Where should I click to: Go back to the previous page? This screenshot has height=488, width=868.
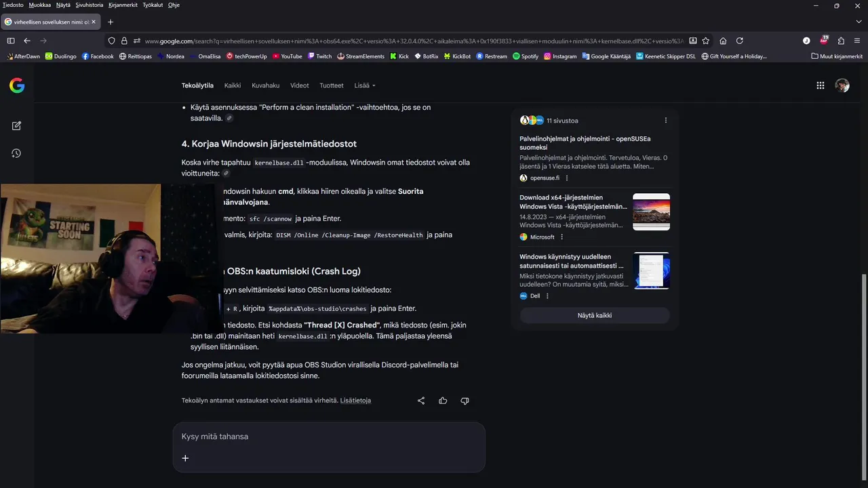click(x=27, y=41)
